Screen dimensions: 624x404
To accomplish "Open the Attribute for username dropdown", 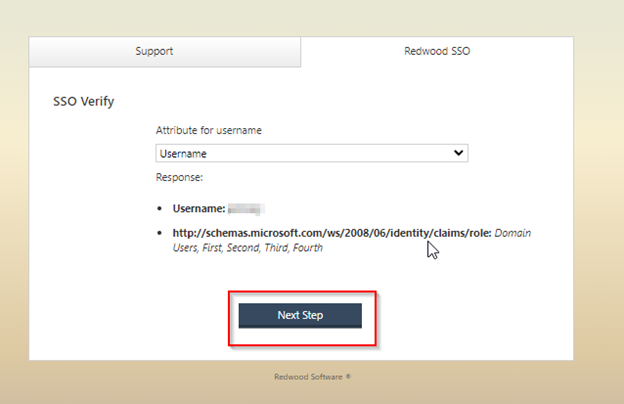I will coord(312,153).
